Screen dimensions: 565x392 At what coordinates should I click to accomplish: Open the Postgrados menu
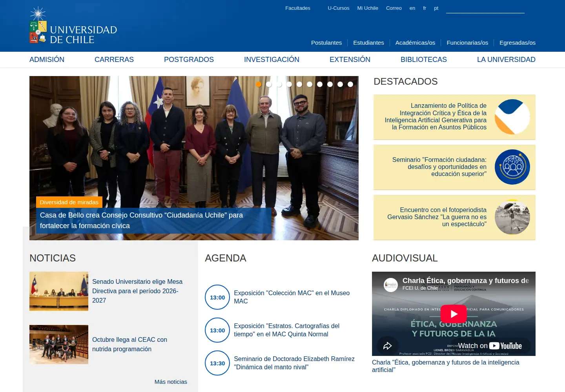189,60
